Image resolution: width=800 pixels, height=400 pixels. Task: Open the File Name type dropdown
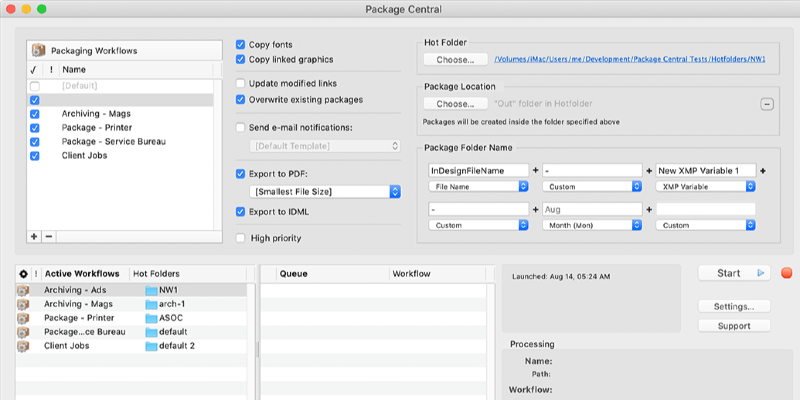479,187
